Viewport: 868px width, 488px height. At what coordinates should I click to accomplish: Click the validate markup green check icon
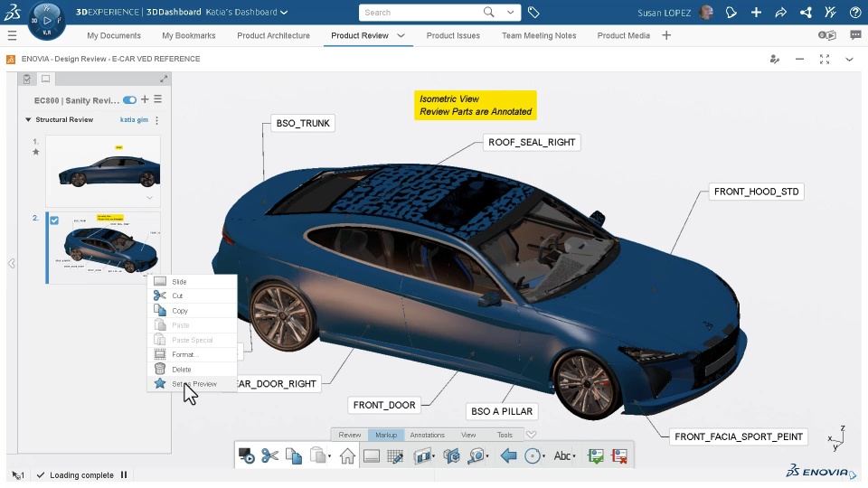596,455
